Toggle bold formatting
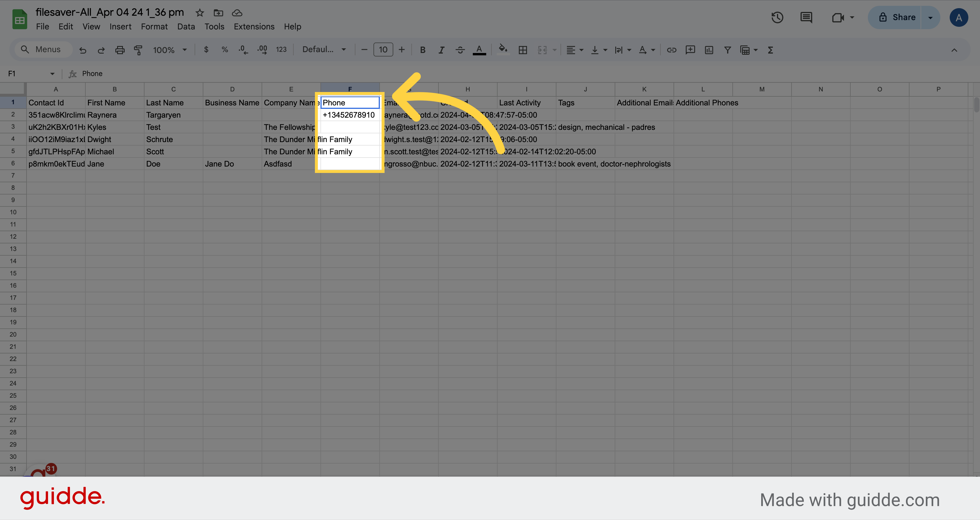The width and height of the screenshot is (980, 520). 423,50
